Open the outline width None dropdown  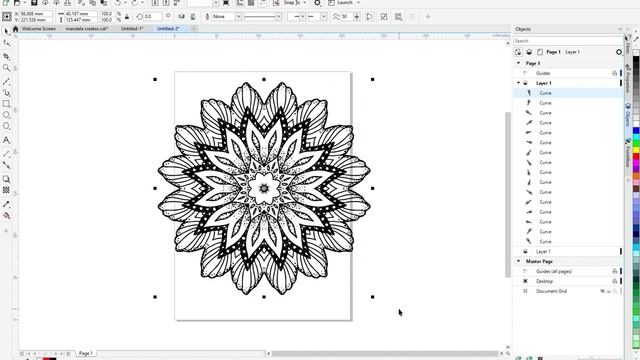coord(239,17)
